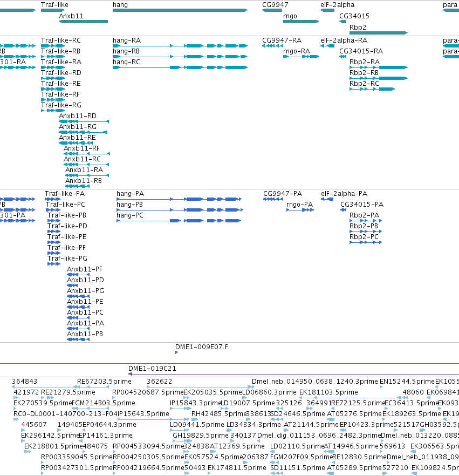Screen dimensions: 459x476
Task: Select the 362622 EST label
Action: click(159, 382)
